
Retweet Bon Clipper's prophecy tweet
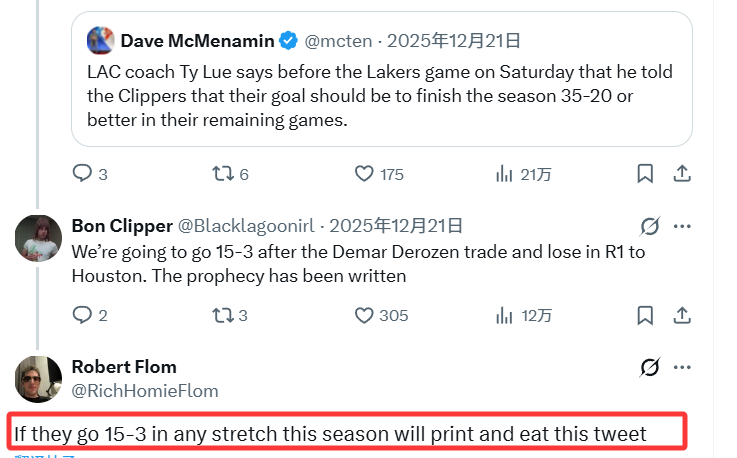(x=222, y=315)
